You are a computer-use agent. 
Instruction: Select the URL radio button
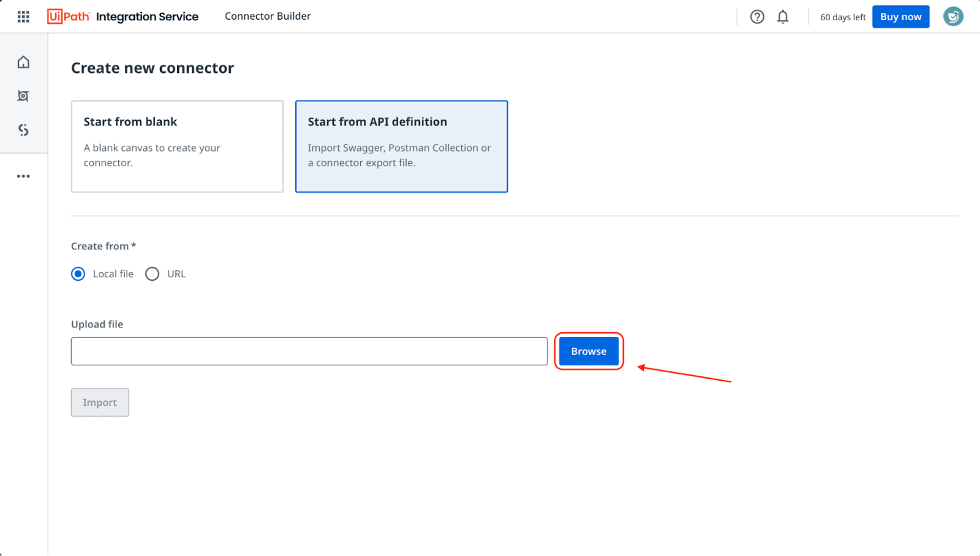(153, 274)
